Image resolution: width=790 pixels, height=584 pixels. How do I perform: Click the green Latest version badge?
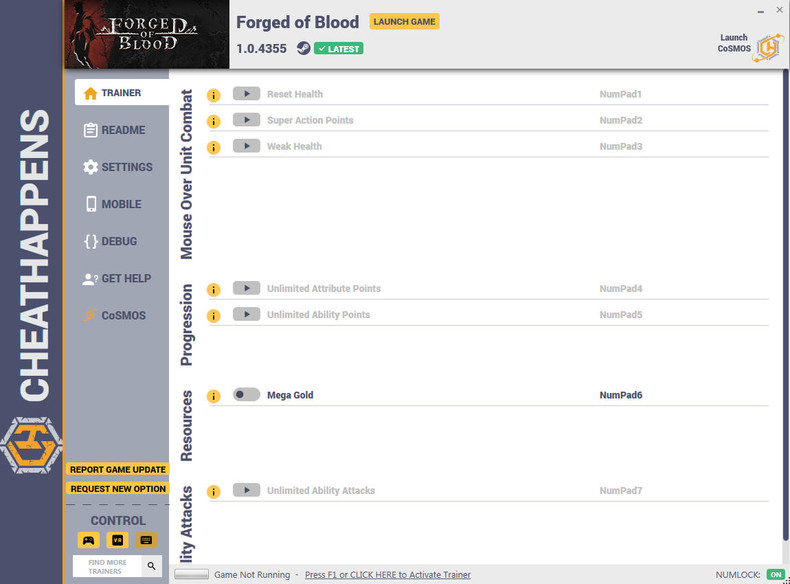[339, 49]
